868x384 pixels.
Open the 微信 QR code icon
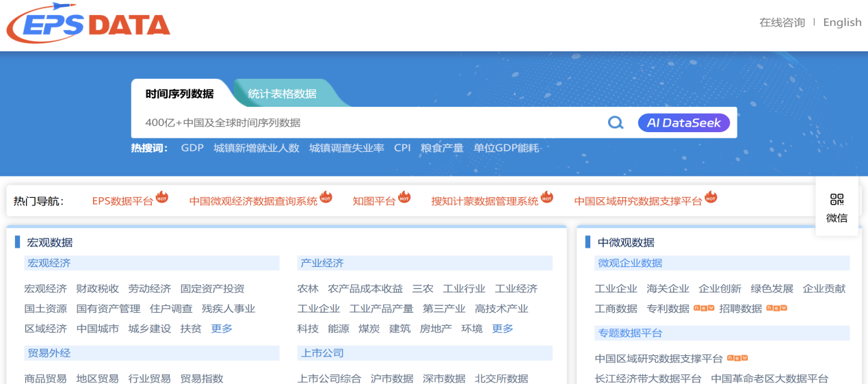click(837, 200)
